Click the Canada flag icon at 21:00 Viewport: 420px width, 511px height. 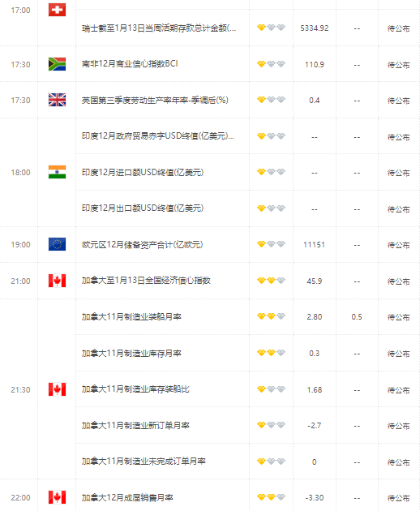[x=57, y=281]
